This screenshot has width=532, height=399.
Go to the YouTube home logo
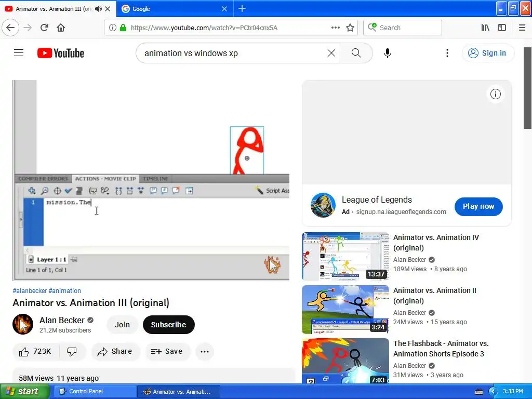coord(61,53)
